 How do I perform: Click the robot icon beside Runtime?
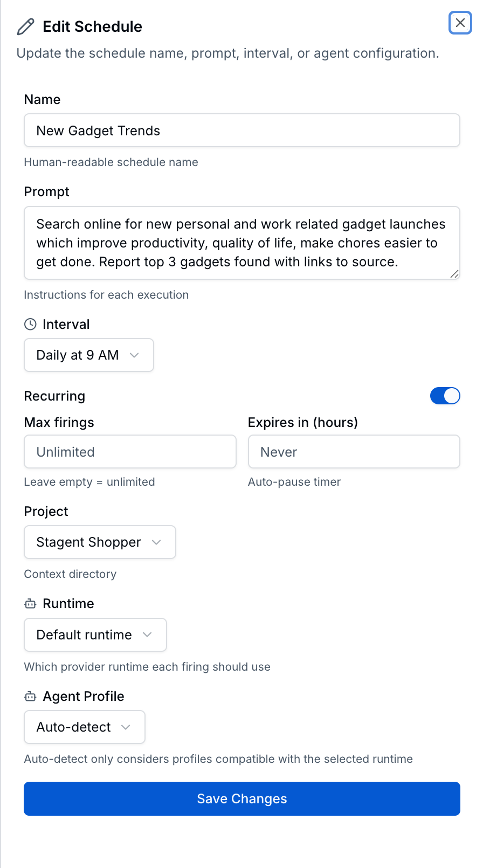tap(30, 603)
